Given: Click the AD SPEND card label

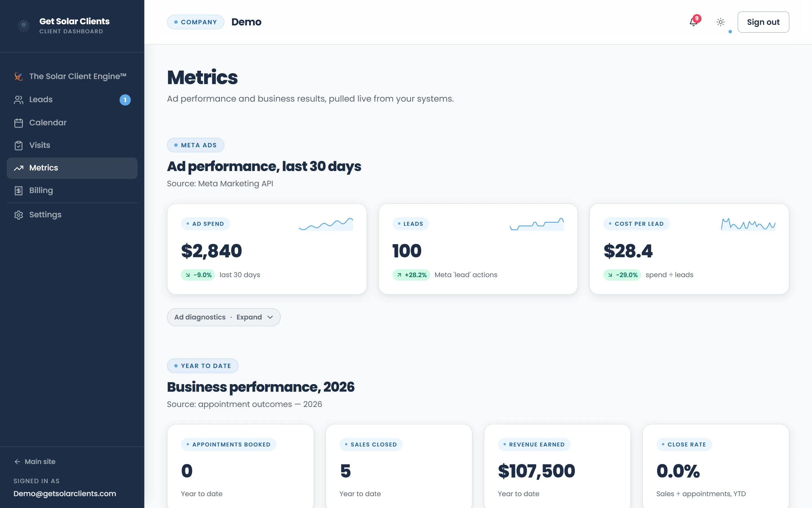Looking at the screenshot, I should [x=205, y=224].
